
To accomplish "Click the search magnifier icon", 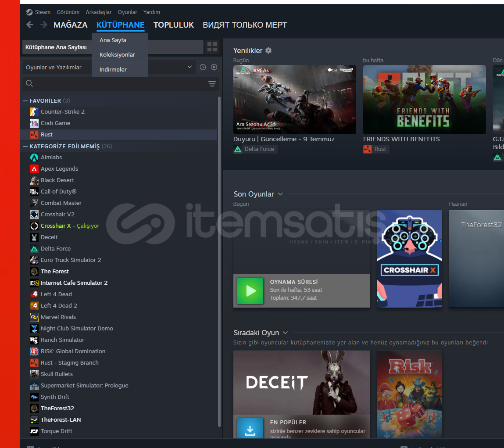I will click(29, 84).
